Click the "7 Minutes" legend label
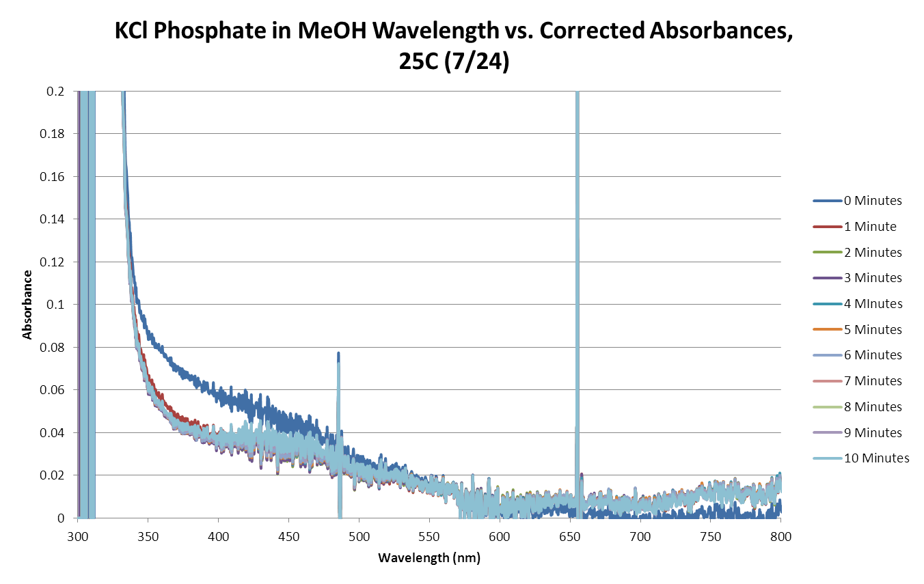The width and height of the screenshot is (924, 584). pyautogui.click(x=873, y=381)
